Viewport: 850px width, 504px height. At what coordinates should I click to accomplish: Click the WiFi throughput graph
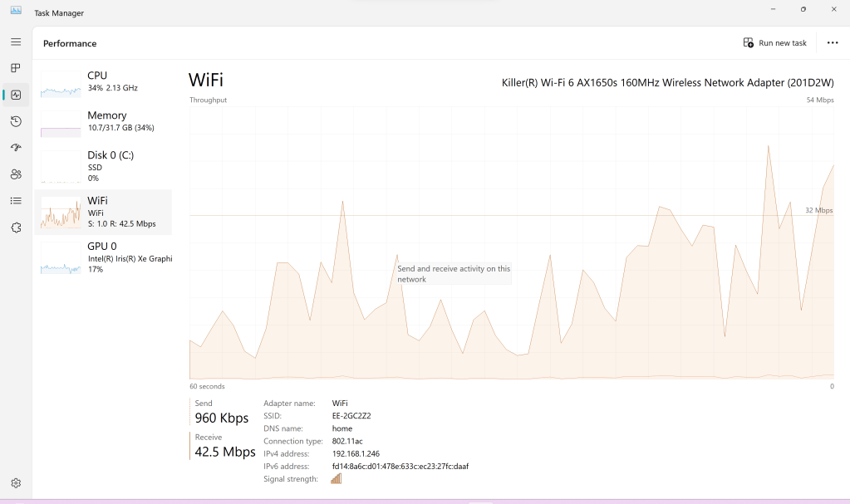tap(512, 242)
